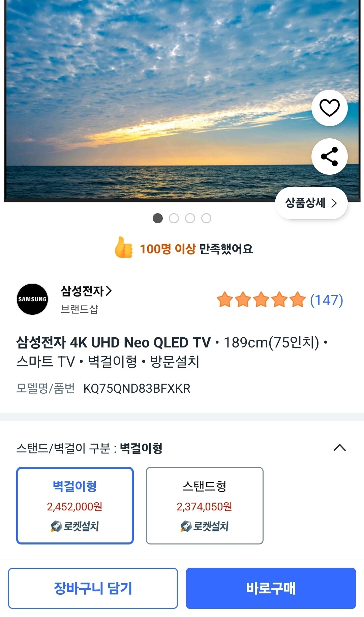Open the 147 reviews count link

click(x=326, y=300)
